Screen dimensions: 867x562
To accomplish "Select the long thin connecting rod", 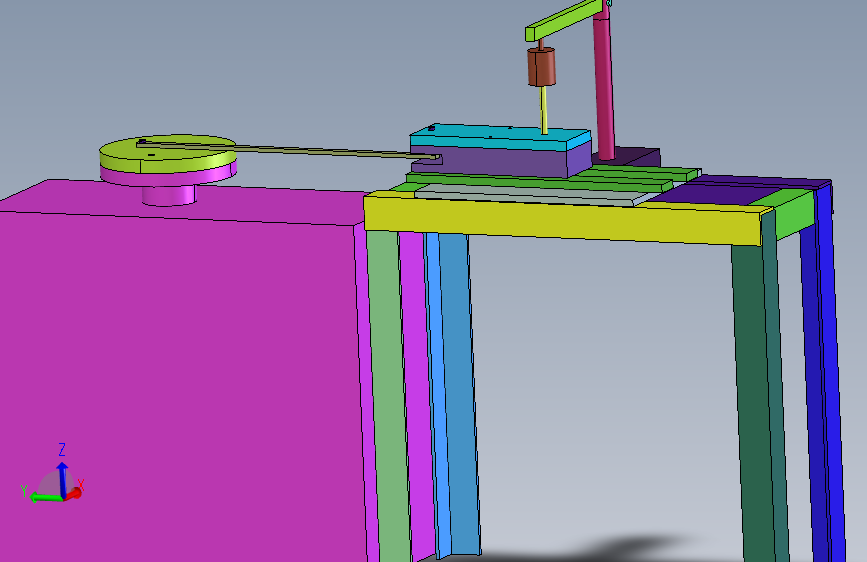I will click(288, 150).
